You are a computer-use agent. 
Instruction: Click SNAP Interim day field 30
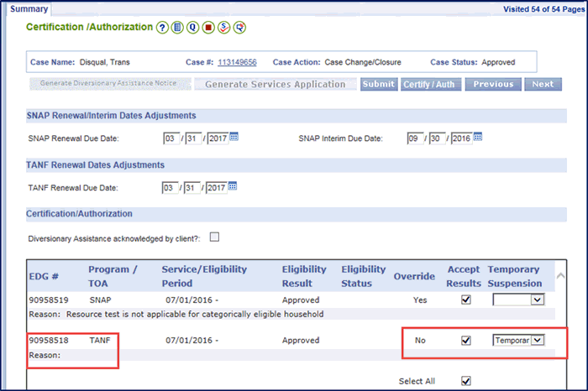(438, 138)
